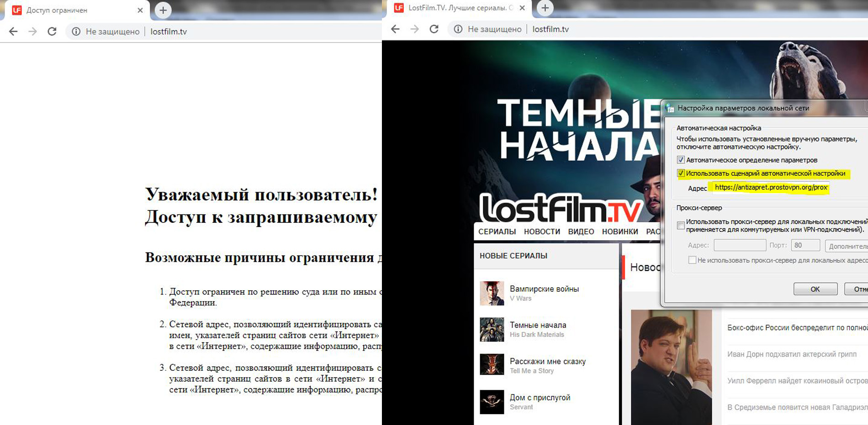Click the news photo of man in suit
Screen dimensions: 868x425
tap(671, 367)
